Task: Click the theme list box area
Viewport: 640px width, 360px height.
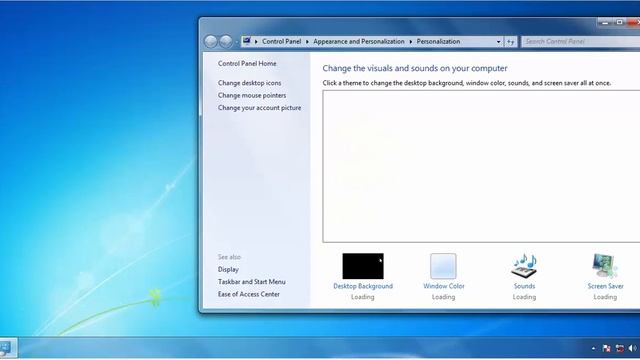Action: click(x=481, y=166)
